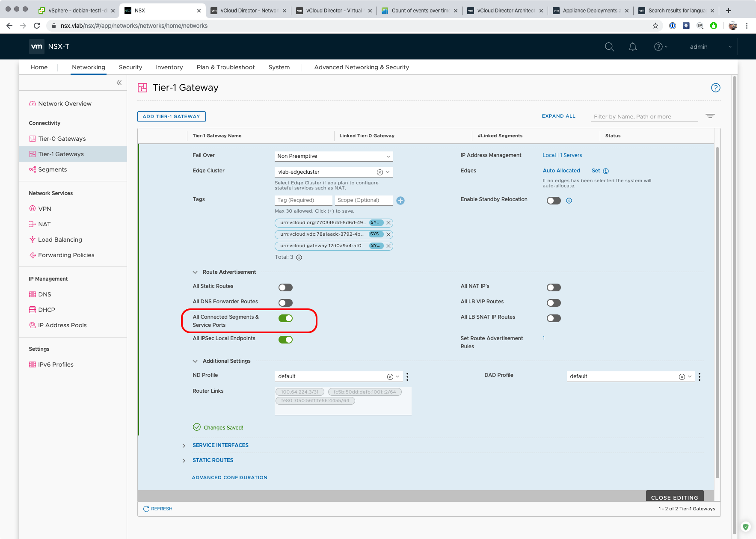Remove the urn:vcloud:vdc tag
The image size is (756, 539).
click(388, 234)
